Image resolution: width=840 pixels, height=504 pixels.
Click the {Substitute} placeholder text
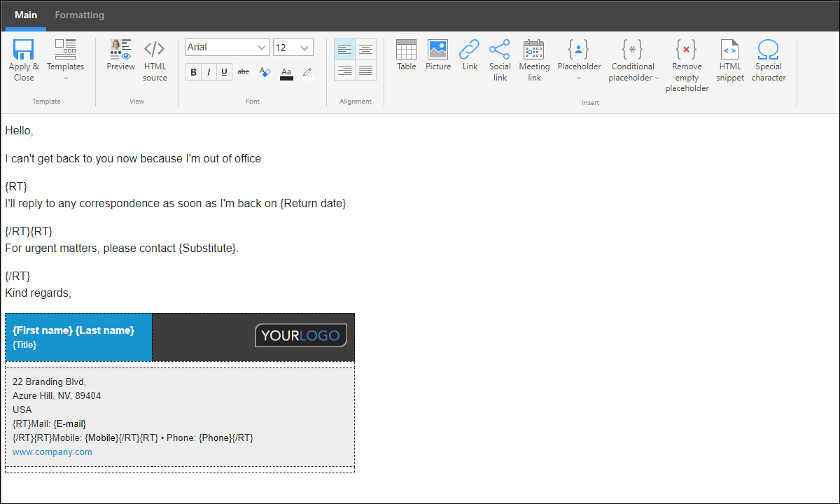pos(207,248)
